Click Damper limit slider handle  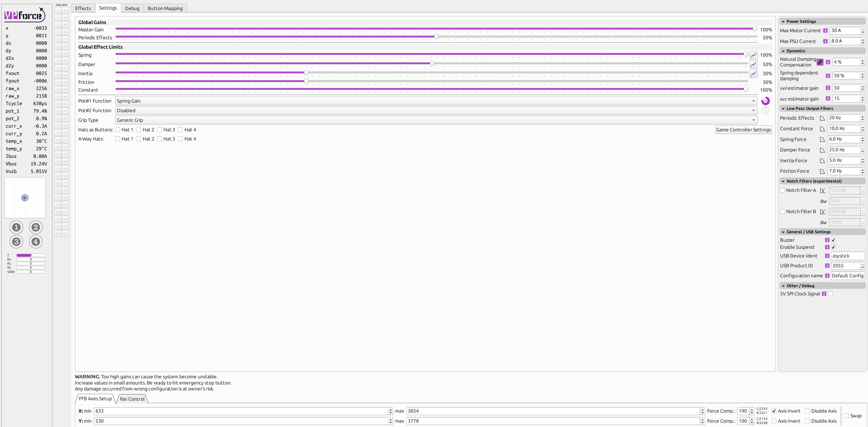432,63
